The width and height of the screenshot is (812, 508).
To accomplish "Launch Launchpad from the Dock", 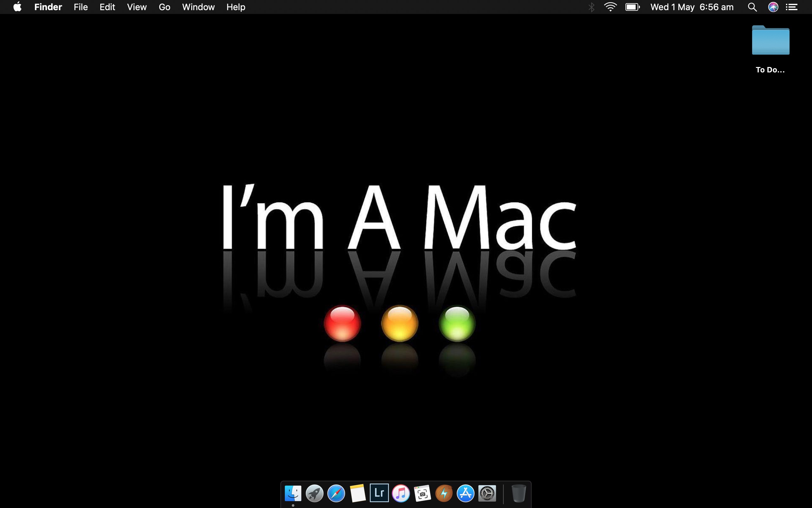I will click(x=314, y=493).
